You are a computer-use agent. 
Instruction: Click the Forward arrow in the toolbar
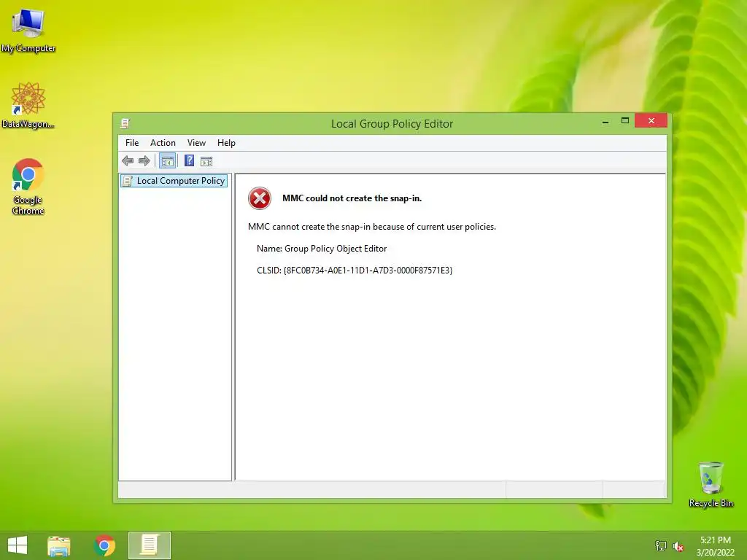click(x=144, y=161)
